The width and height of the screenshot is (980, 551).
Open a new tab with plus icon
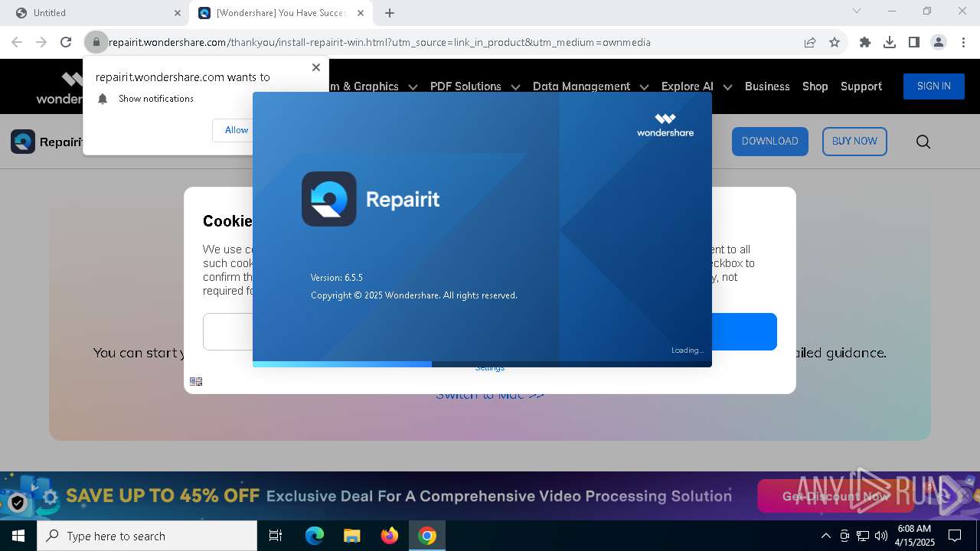(390, 13)
